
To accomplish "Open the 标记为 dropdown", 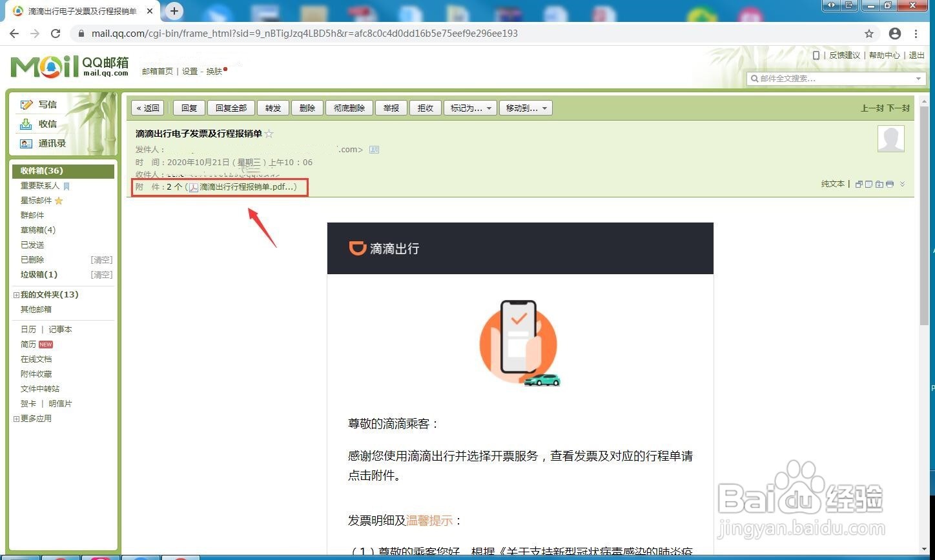I will pyautogui.click(x=469, y=108).
